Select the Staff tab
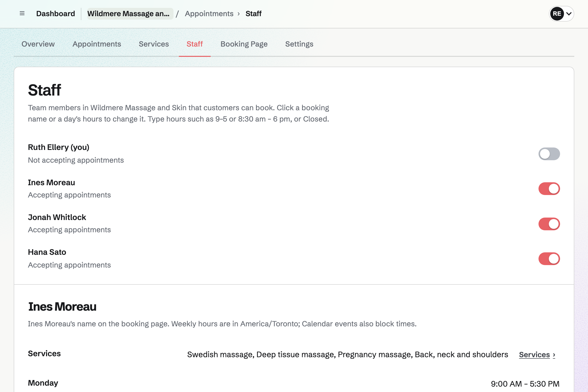The height and width of the screenshot is (392, 588). click(195, 44)
